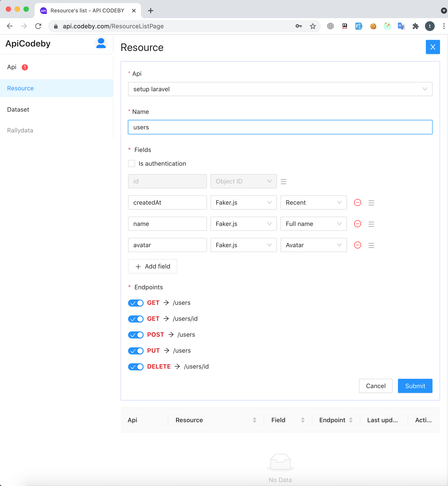Reload the page
448x486 pixels.
click(x=38, y=26)
